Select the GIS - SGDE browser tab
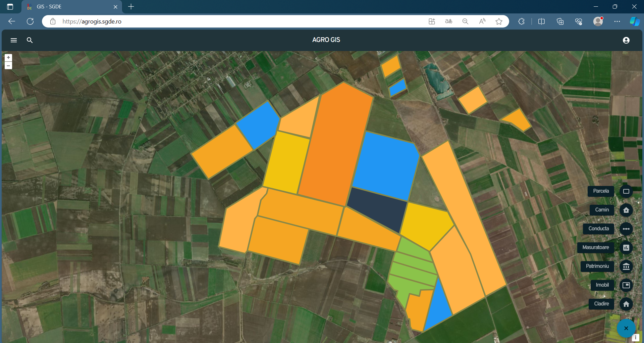644x343 pixels. (67, 7)
